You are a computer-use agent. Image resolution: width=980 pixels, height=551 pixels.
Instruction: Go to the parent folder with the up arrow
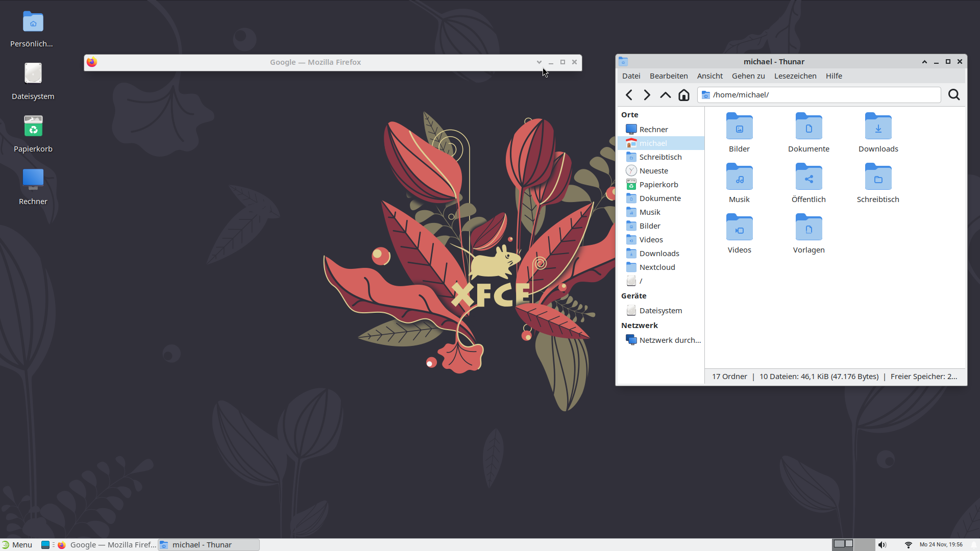665,95
